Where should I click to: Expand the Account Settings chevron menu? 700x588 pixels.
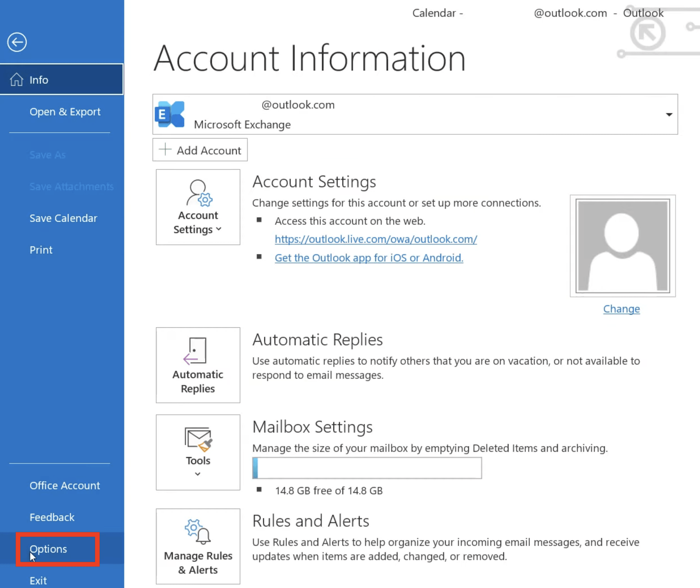pyautogui.click(x=219, y=229)
